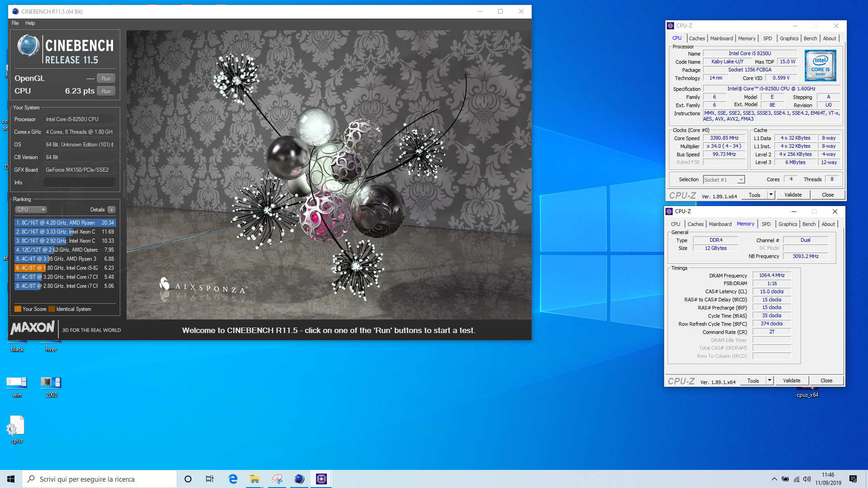Click top CPU-Z title bar icon

670,26
